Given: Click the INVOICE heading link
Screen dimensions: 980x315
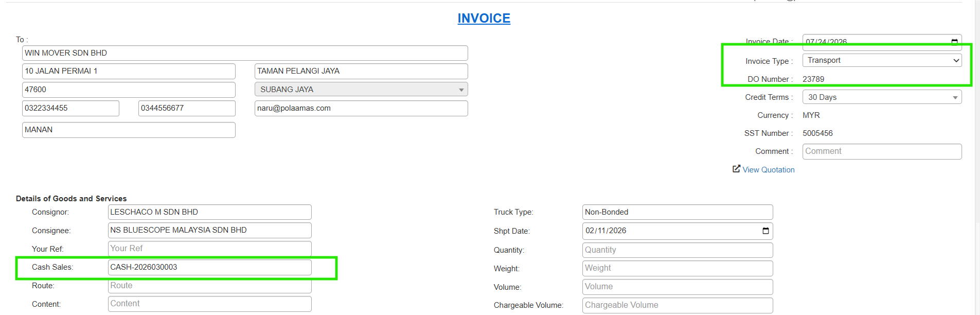Looking at the screenshot, I should click(484, 19).
